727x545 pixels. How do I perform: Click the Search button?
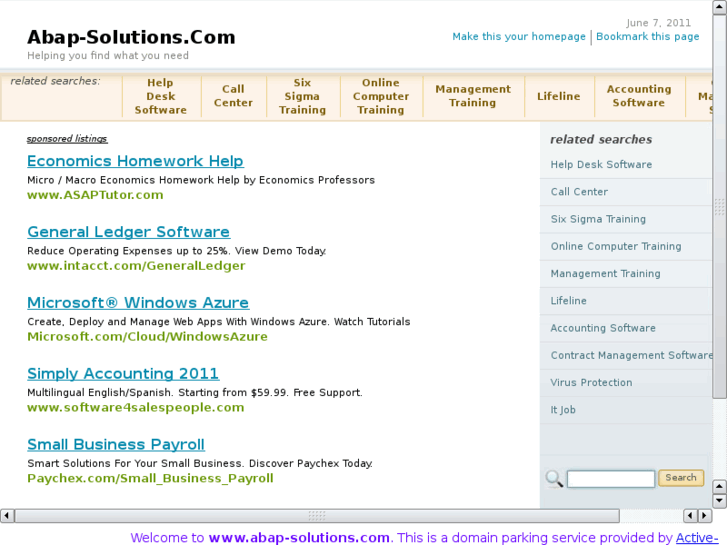(681, 478)
